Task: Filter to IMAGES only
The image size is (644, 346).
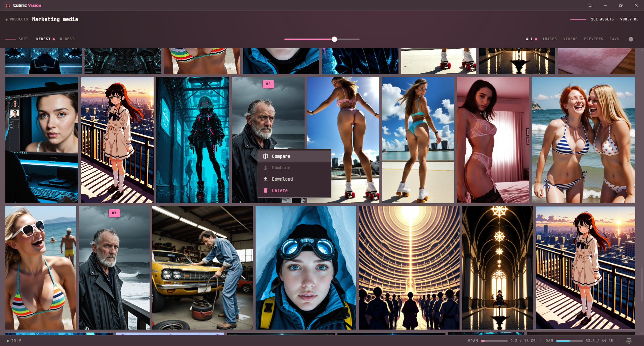Action: tap(550, 39)
